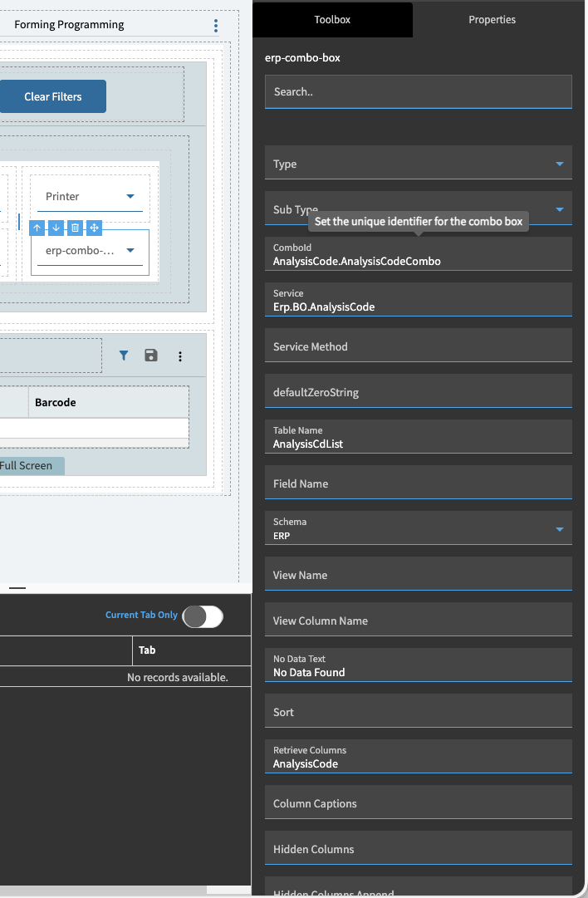Click the Service Method field
Screen dimensions: 588x898
click(x=419, y=346)
